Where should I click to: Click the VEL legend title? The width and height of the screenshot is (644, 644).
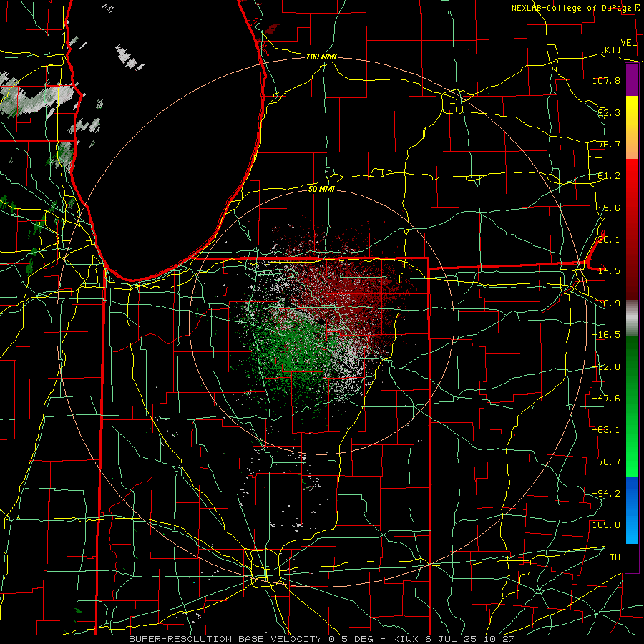[x=628, y=43]
